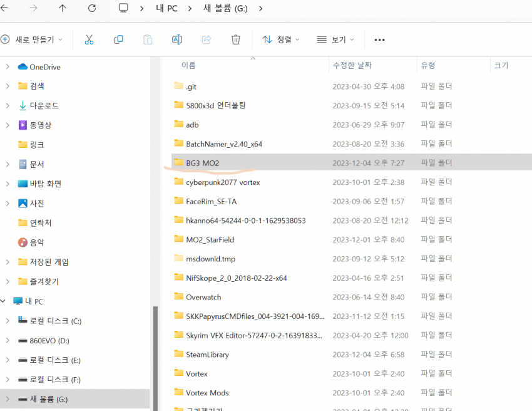Select the Overwatch folder

pos(203,297)
